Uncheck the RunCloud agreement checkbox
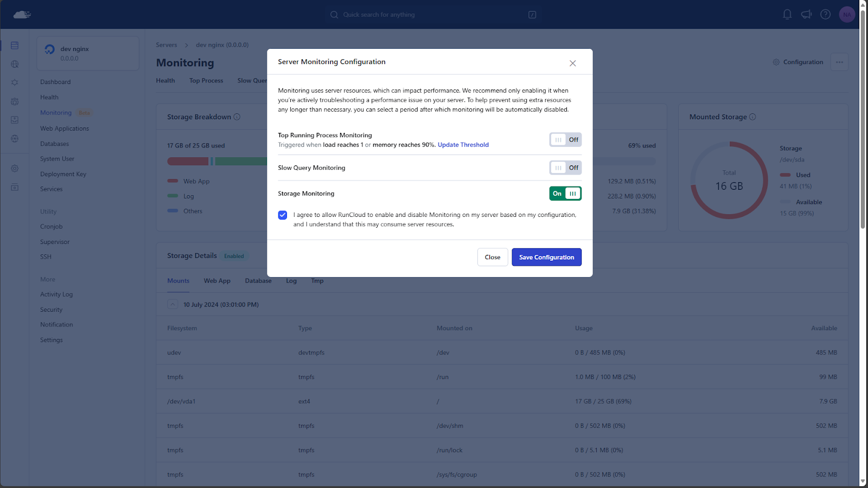Screen dimensions: 868x488 pyautogui.click(x=283, y=215)
